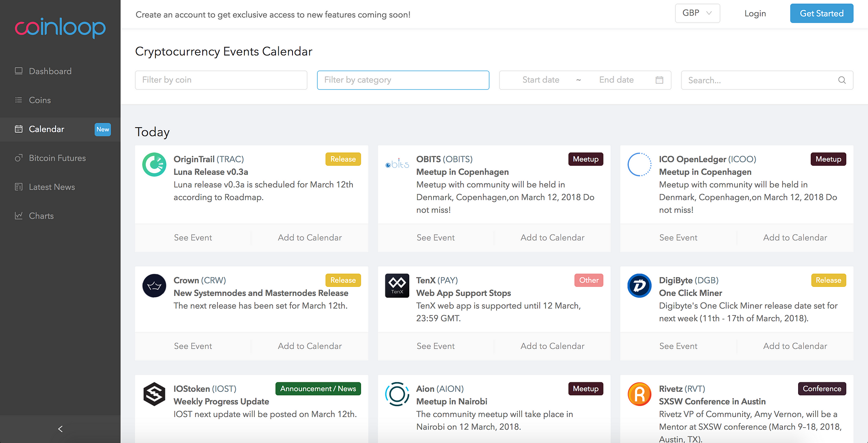This screenshot has width=868, height=443.
Task: Click the Meetup tag on Aion card
Action: (585, 389)
